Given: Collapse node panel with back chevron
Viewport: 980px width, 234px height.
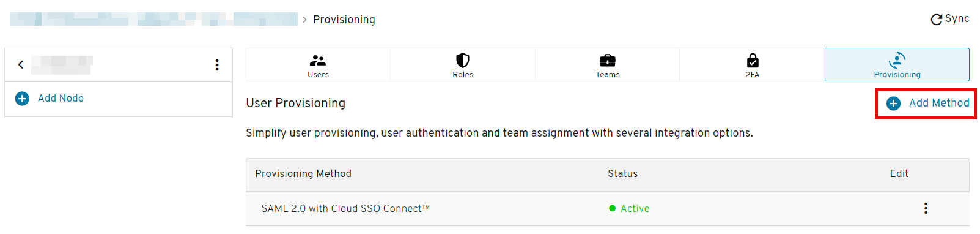Looking at the screenshot, I should 21,64.
